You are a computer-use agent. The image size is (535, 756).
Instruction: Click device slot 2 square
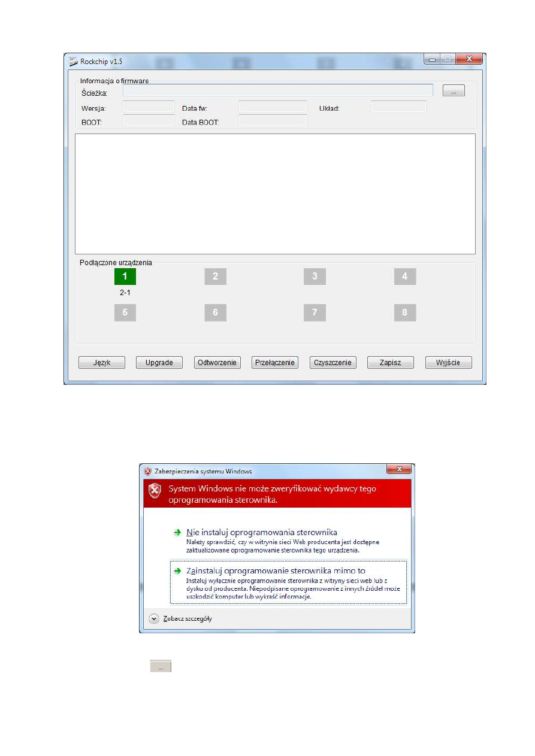tap(215, 277)
